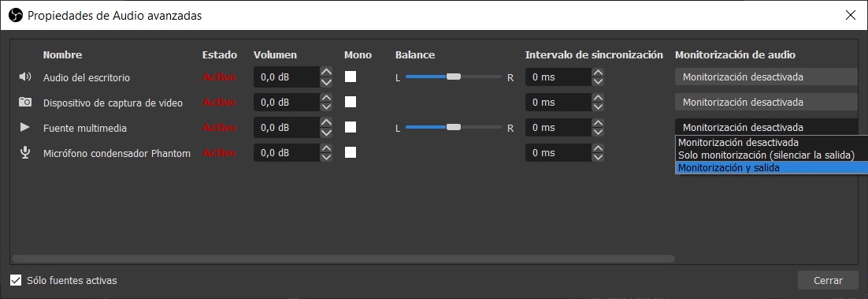This screenshot has height=299, width=868.
Task: Click the horizontal scrollbar at the bottom
Action: [x=343, y=259]
